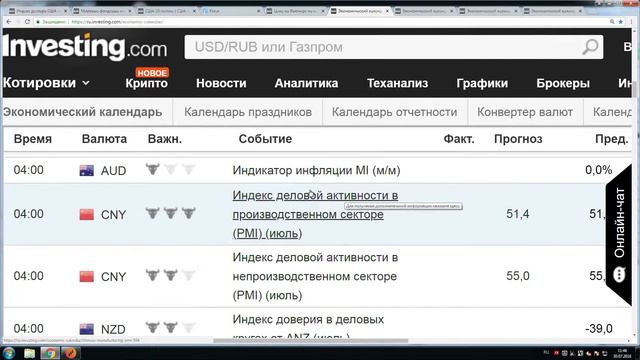Open Индекс деловой активности в производственном секторе link
Screen dimensions: 640x360
tap(315, 214)
